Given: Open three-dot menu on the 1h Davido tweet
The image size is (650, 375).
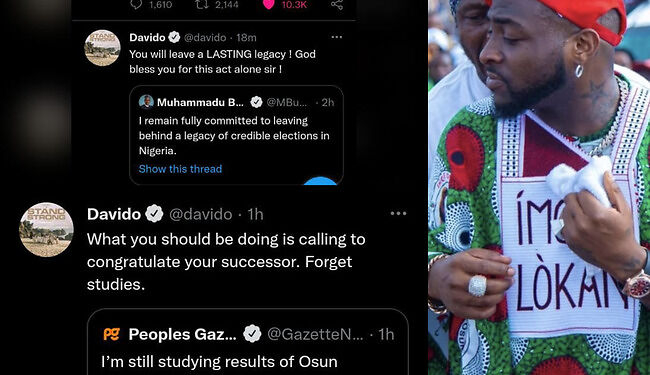Looking at the screenshot, I should click(x=398, y=213).
